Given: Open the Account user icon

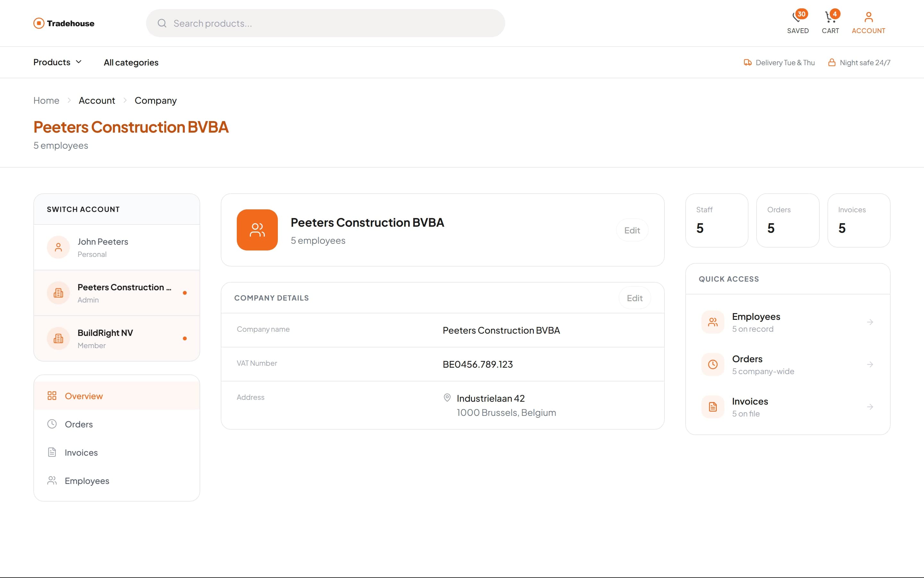Looking at the screenshot, I should [x=868, y=17].
